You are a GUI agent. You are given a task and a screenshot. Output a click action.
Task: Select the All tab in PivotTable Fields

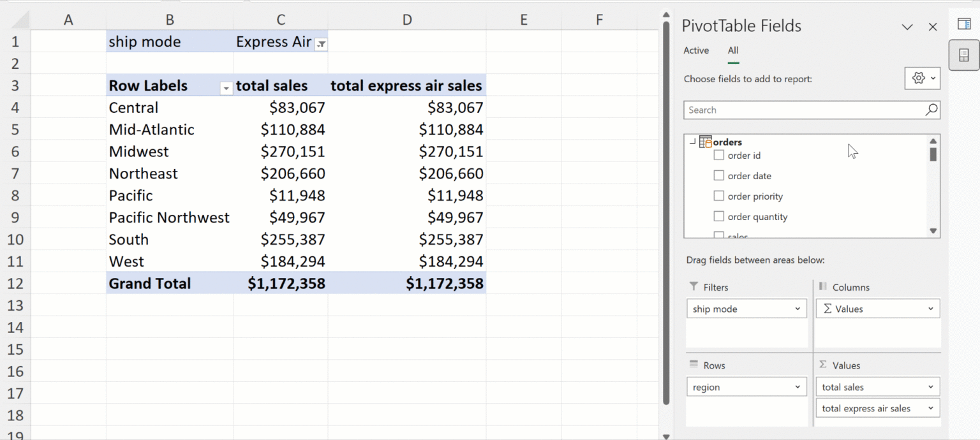tap(733, 50)
